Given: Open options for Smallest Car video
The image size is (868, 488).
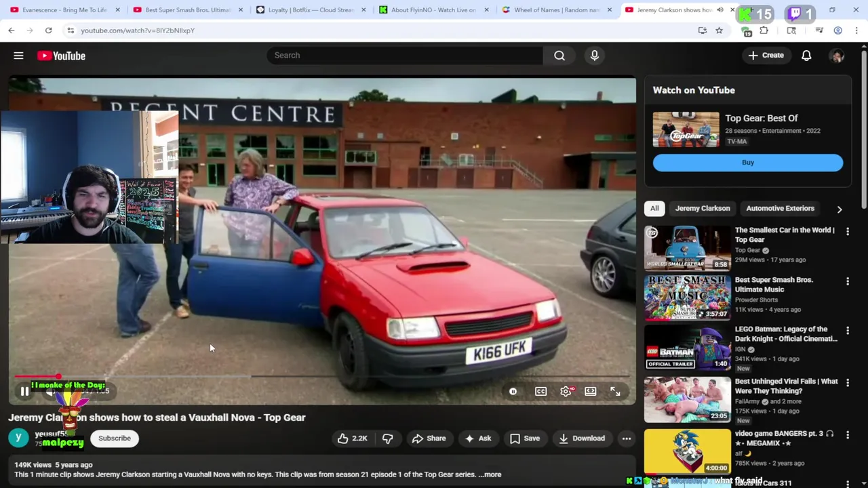Looking at the screenshot, I should (x=848, y=232).
